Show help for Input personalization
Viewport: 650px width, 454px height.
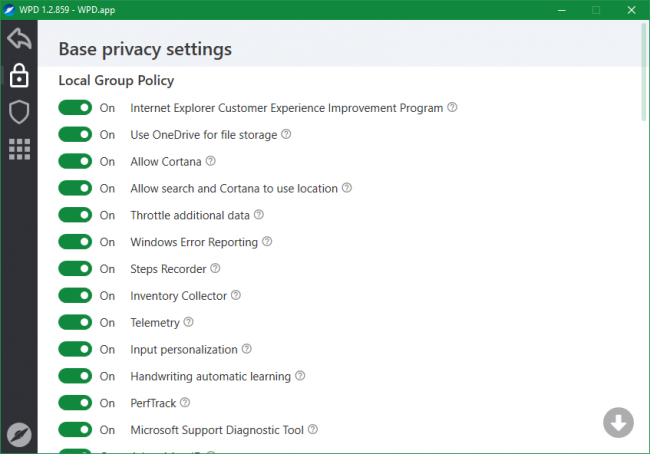[x=247, y=349]
